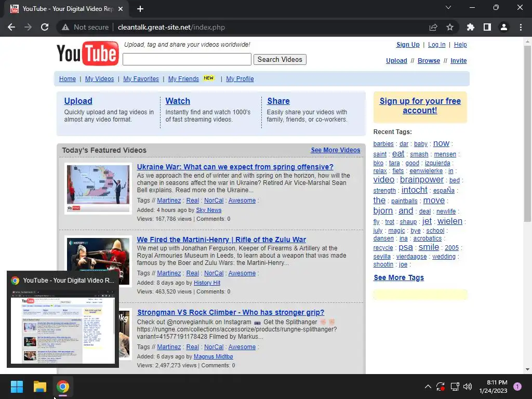The image size is (532, 399).
Task: Open the Ukraine War video thumbnail
Action: pos(98,189)
